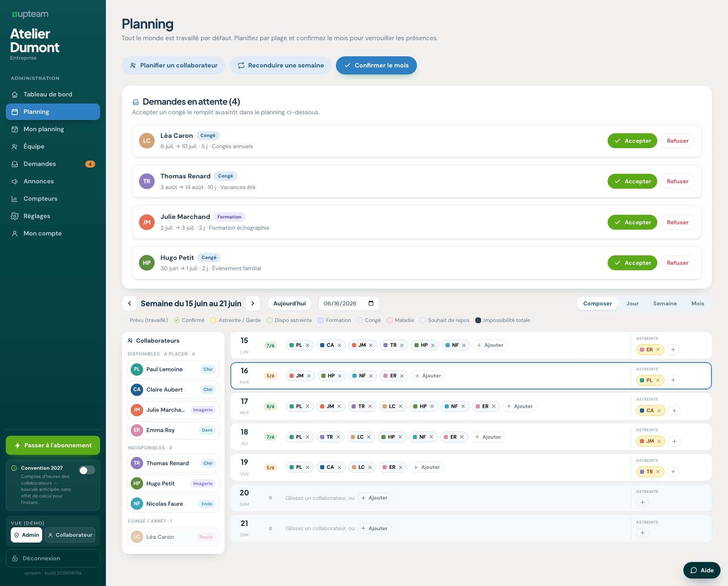Image resolution: width=728 pixels, height=586 pixels.
Task: Open Annonces in sidebar
Action: tap(53, 181)
